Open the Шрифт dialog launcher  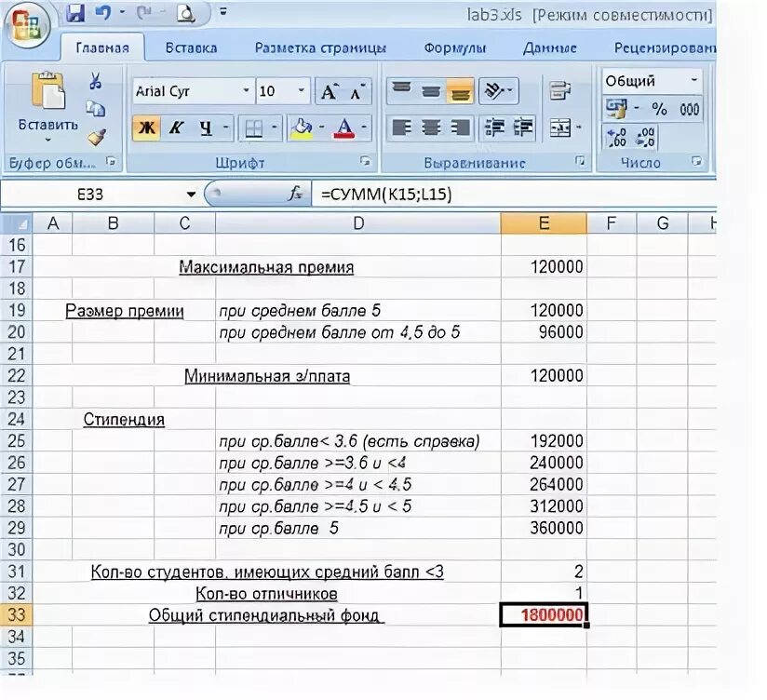coord(365,160)
